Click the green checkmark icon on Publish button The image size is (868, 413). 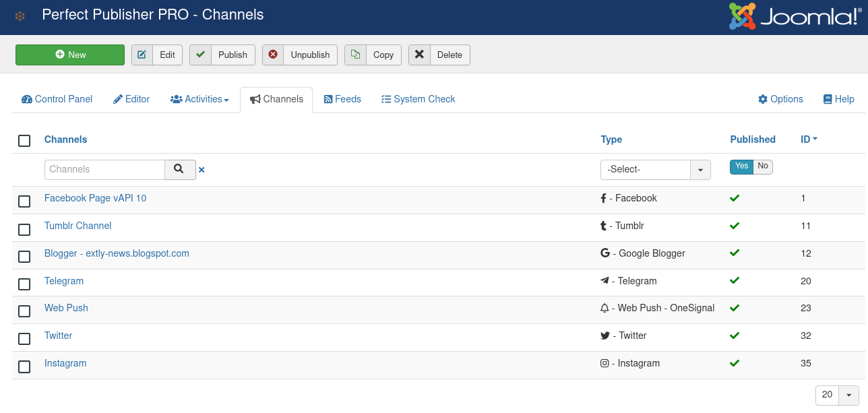200,55
